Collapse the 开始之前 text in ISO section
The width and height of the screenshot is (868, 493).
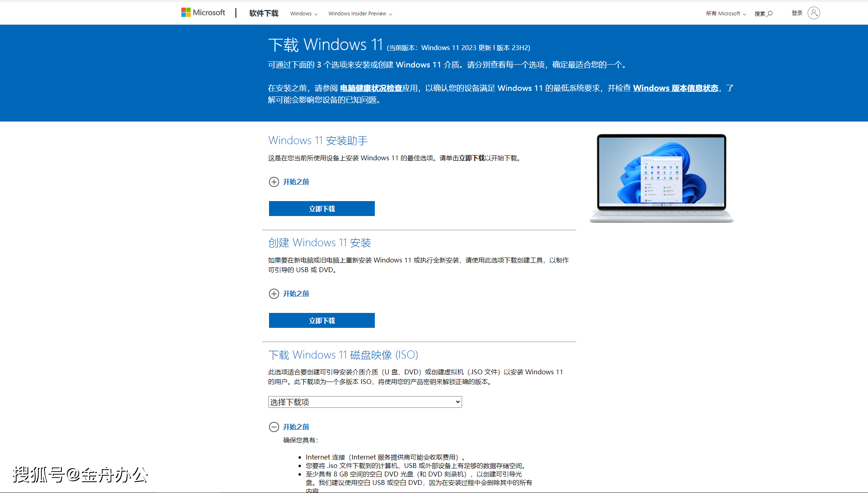pos(296,427)
